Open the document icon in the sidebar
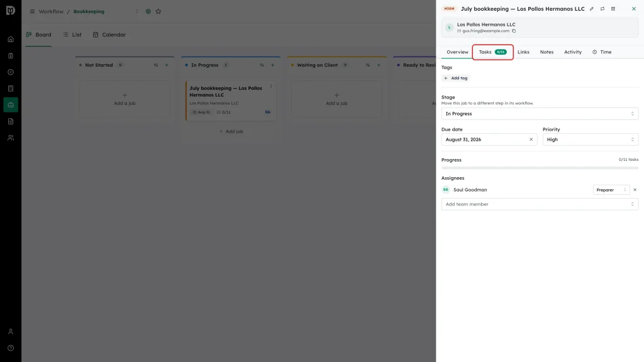The height and width of the screenshot is (362, 644). click(x=11, y=121)
